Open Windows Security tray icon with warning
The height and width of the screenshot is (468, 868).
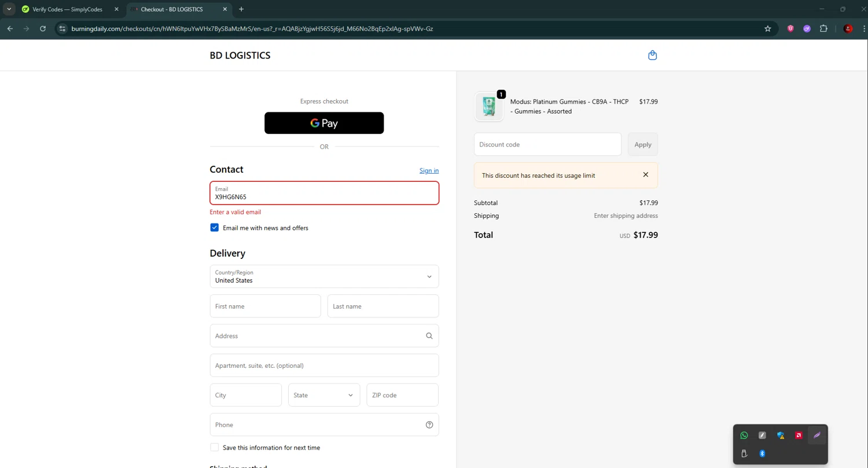pyautogui.click(x=781, y=436)
